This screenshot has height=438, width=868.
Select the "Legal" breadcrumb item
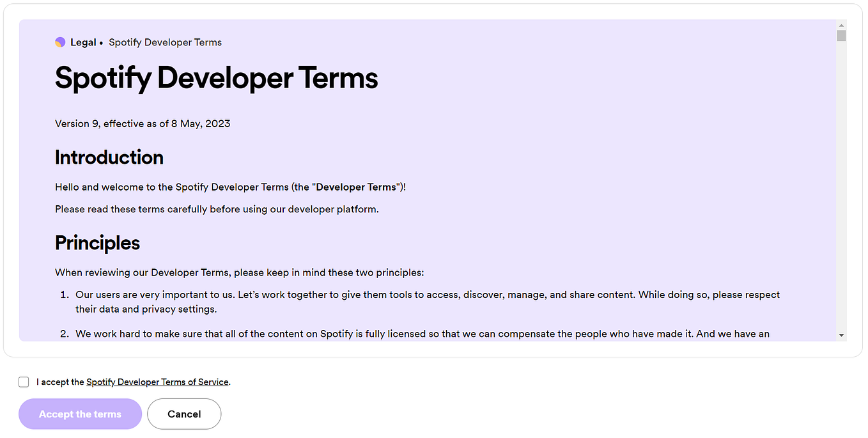[x=83, y=42]
